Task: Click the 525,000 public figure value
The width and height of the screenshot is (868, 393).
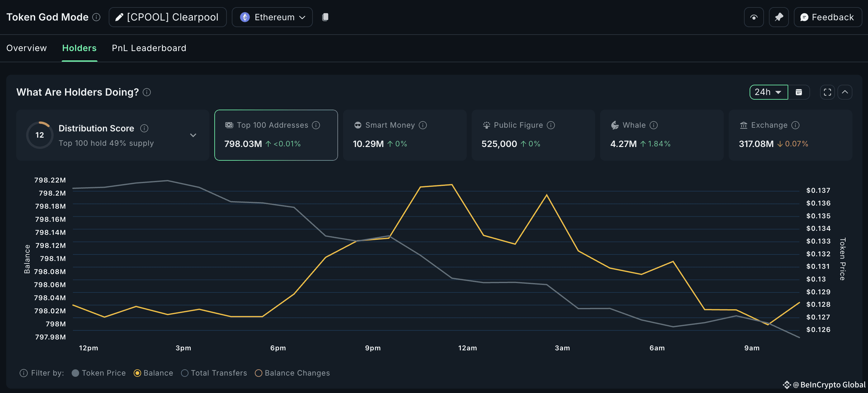Action: [x=499, y=144]
